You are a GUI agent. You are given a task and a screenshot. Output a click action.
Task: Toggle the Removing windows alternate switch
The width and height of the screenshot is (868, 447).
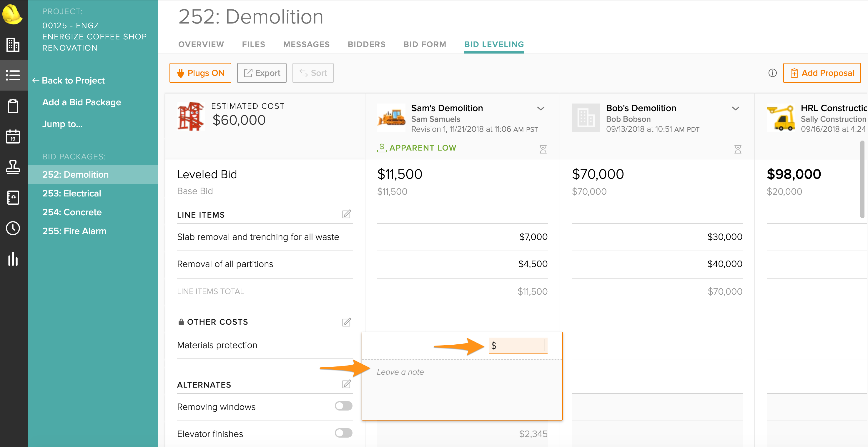[x=343, y=406]
